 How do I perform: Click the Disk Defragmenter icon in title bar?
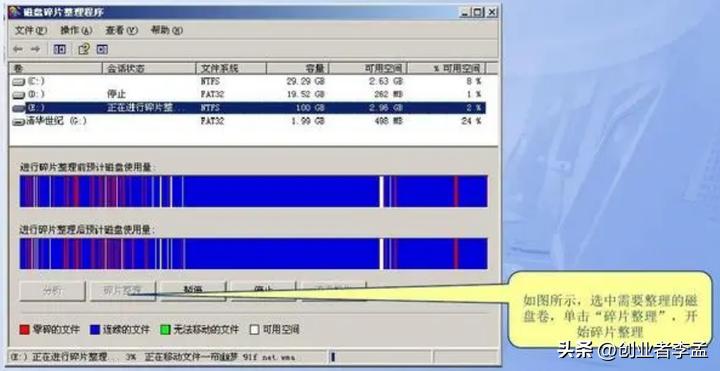(x=14, y=11)
